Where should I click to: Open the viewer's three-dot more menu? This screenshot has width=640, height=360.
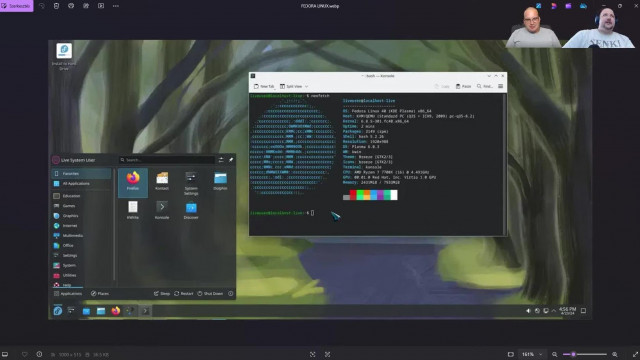116,6
